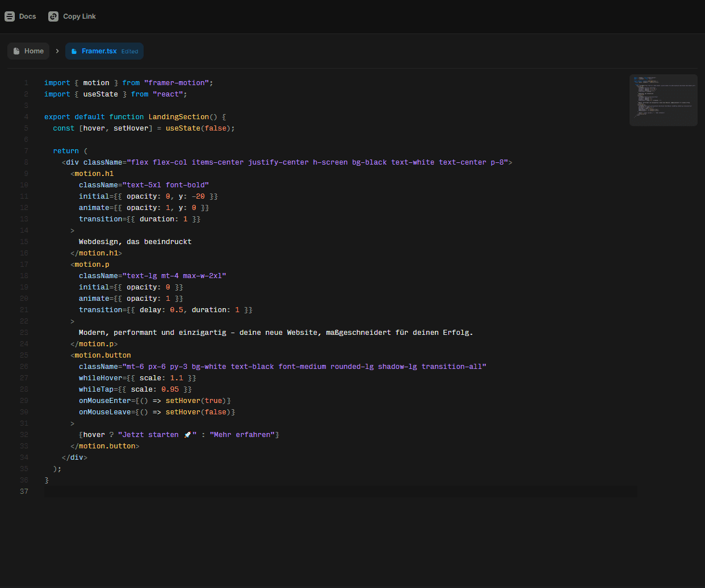Click the "Mehr erfahren" string
Viewport: 705px width, 588px height.
click(x=242, y=435)
